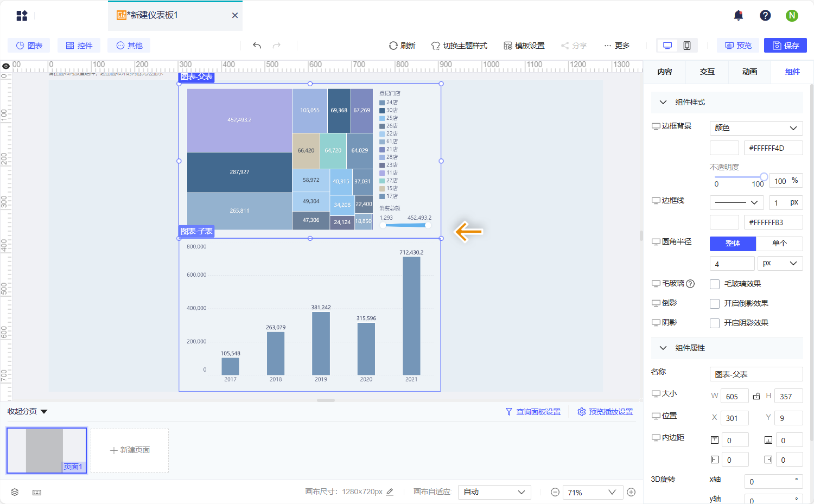
Task: Click the 保存 save button
Action: (x=785, y=46)
